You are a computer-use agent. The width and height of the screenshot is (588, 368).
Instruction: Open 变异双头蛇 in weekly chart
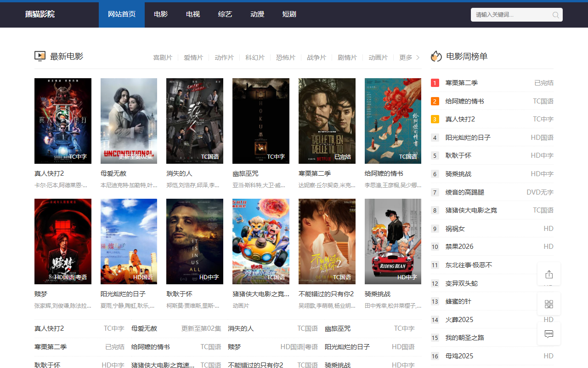click(462, 283)
